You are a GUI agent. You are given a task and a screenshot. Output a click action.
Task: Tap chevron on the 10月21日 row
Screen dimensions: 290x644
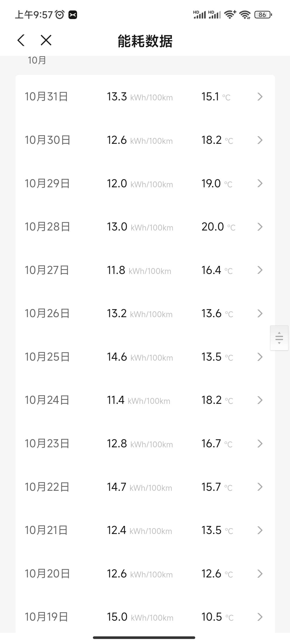click(260, 530)
